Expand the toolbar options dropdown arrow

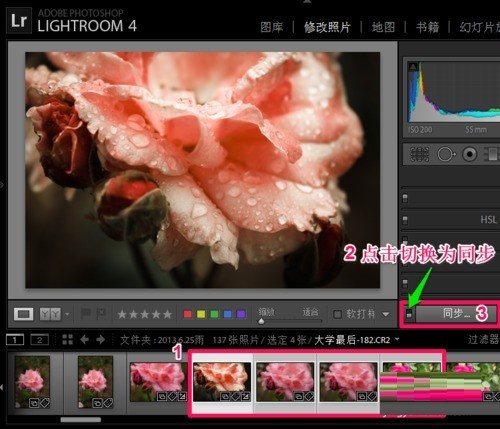pyautogui.click(x=386, y=314)
